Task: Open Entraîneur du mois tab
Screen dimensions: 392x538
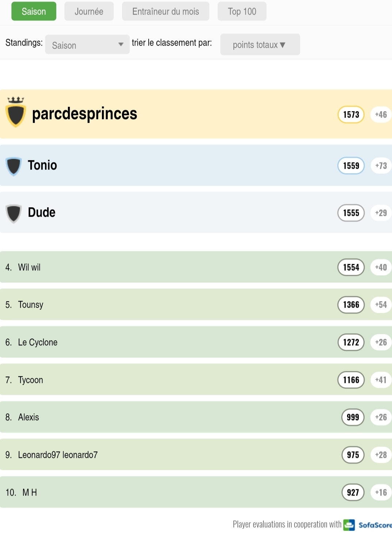Action: (x=165, y=11)
